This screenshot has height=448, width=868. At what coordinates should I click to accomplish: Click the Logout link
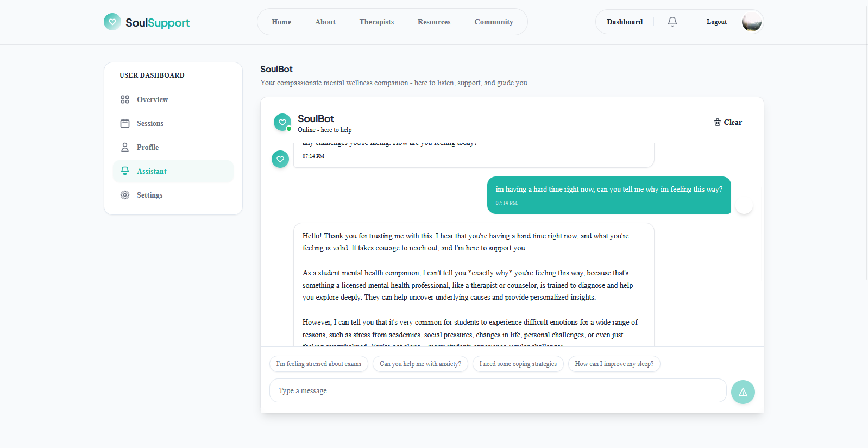pos(716,22)
